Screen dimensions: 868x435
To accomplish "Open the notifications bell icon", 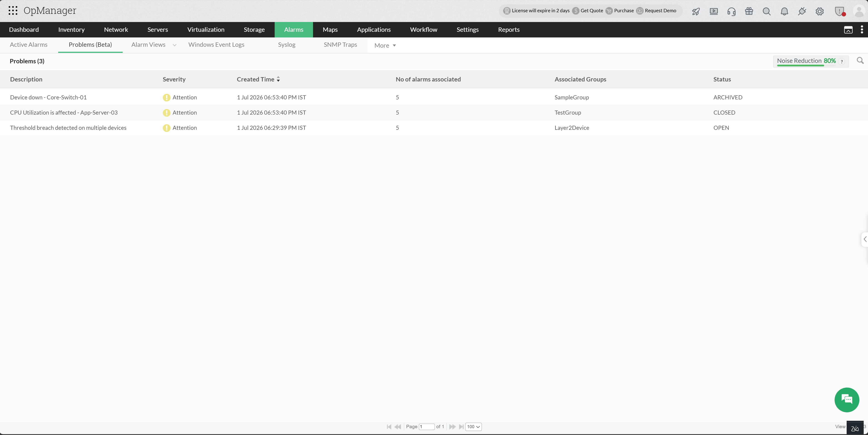I will [784, 11].
